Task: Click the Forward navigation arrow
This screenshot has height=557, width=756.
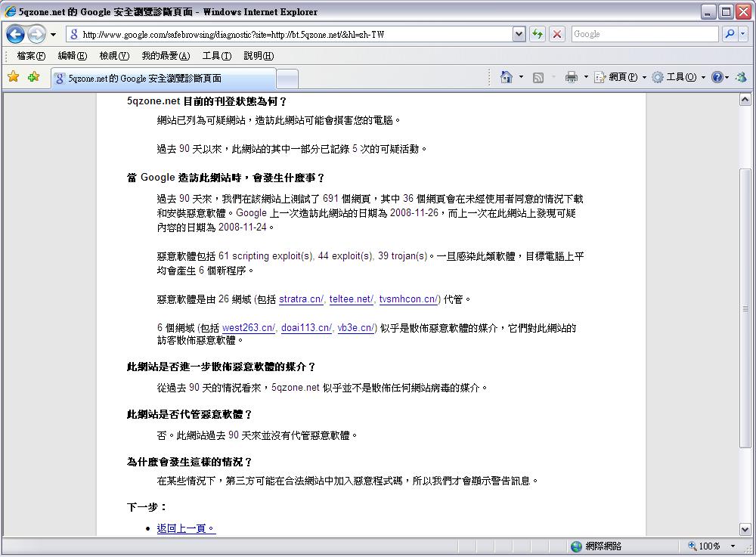Action: pos(36,34)
